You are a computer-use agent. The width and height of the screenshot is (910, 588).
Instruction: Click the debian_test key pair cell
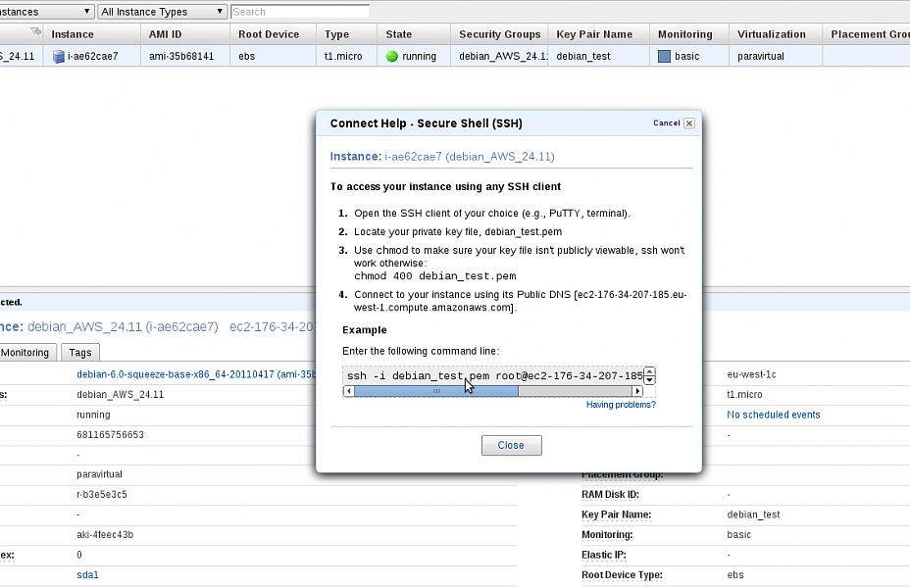pos(583,56)
